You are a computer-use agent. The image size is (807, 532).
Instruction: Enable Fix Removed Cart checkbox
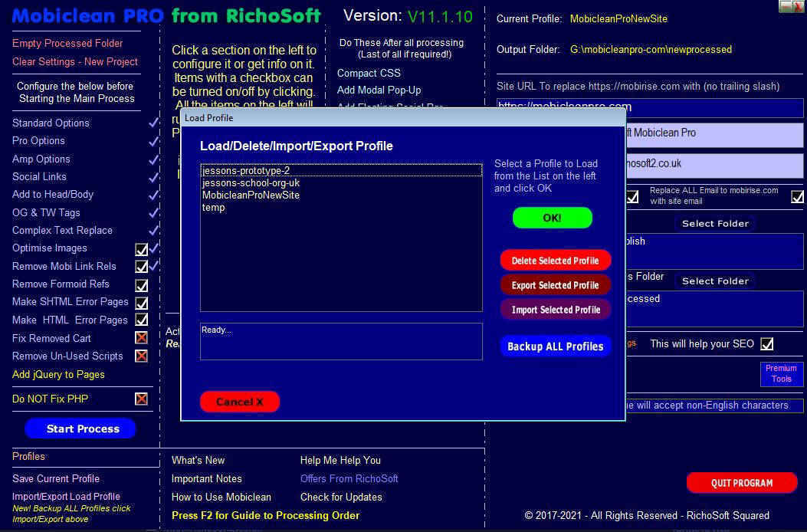click(x=141, y=338)
